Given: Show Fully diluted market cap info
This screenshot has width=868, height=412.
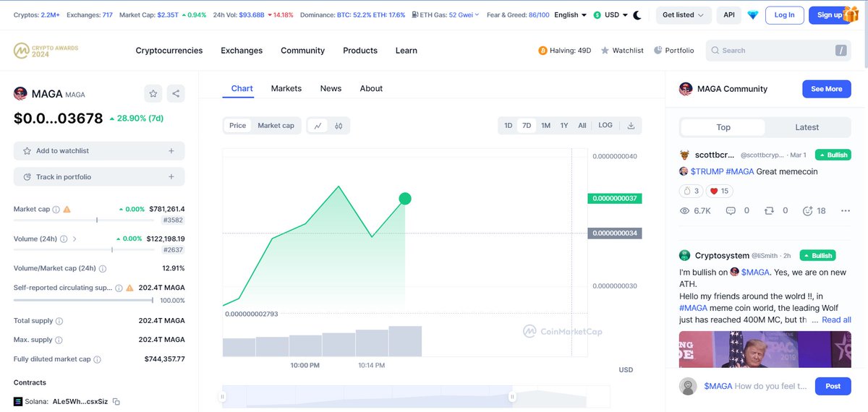Looking at the screenshot, I should coord(97,359).
